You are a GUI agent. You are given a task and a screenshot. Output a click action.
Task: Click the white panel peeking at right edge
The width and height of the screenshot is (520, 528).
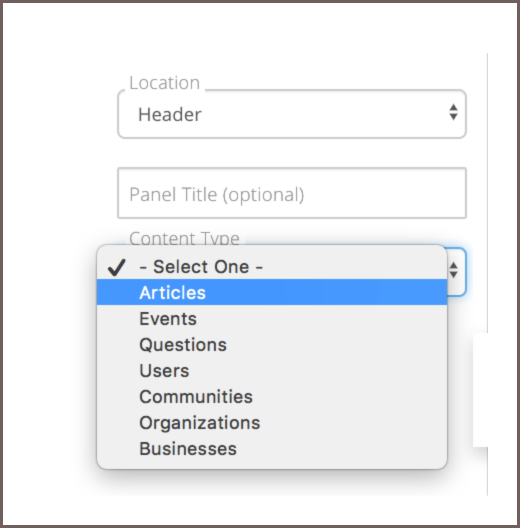(x=480, y=390)
